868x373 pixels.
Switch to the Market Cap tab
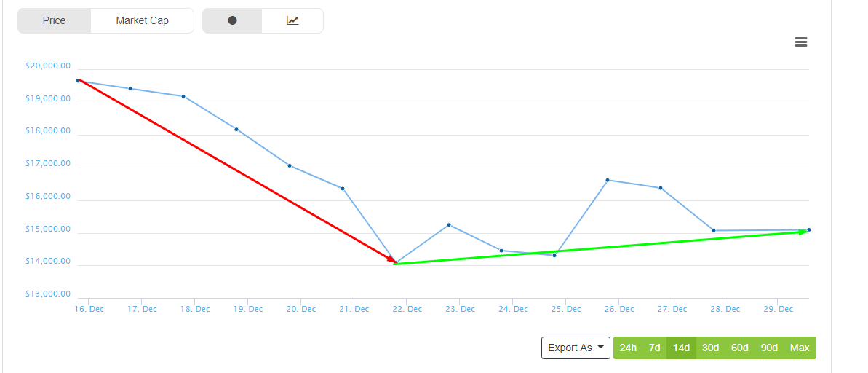[x=142, y=20]
